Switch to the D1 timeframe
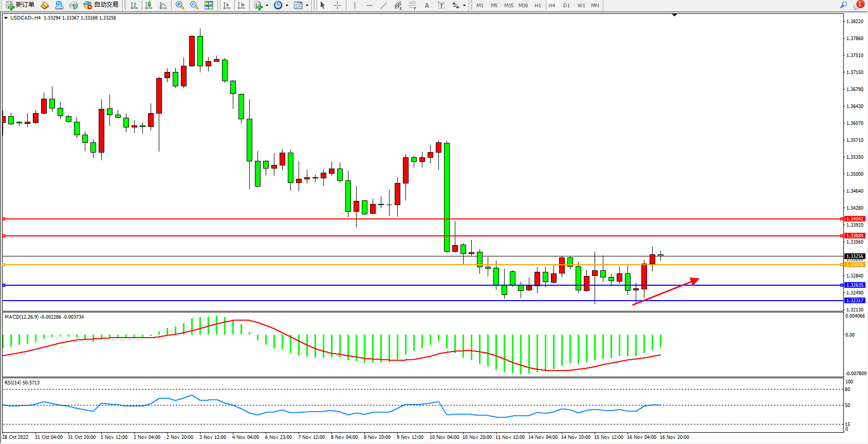Screen dimensions: 868x444 tap(566, 5)
